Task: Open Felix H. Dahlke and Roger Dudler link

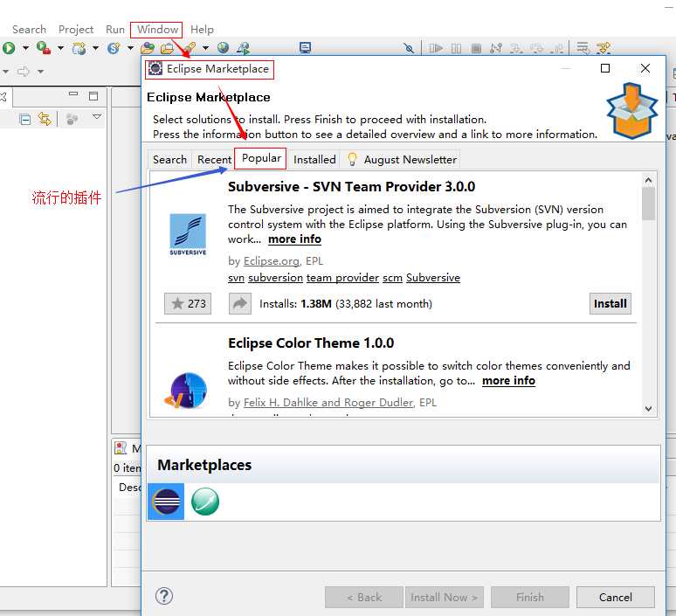Action: pos(328,403)
